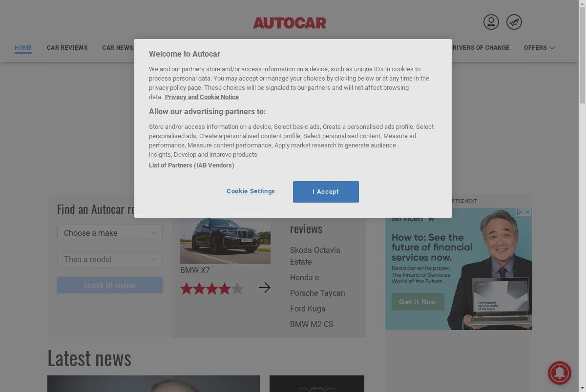This screenshot has height=392, width=586.
Task: Open the Ford Kuga review
Action: tap(308, 309)
